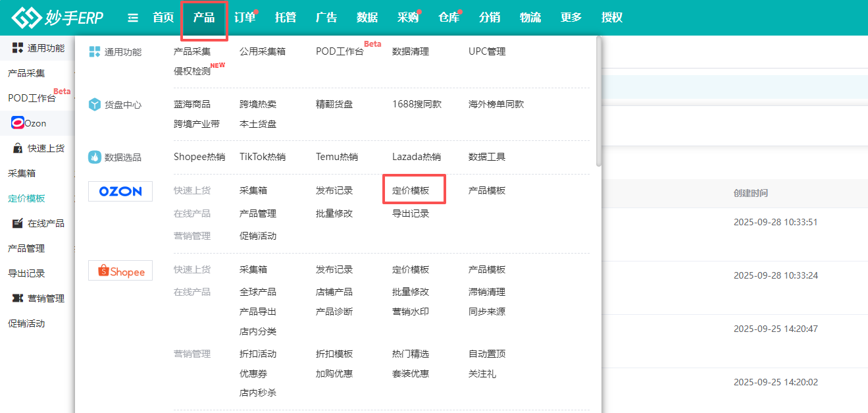The width and height of the screenshot is (868, 413).
Task: Open the 物流 top menu
Action: tap(530, 18)
